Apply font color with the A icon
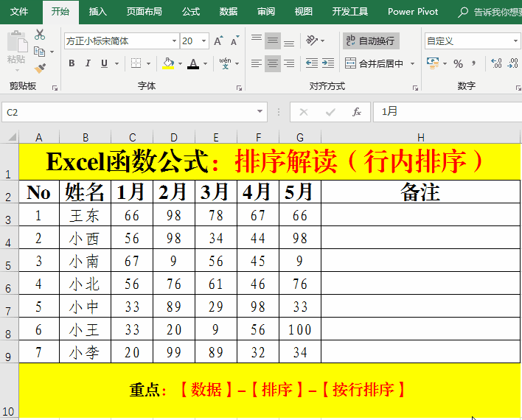The width and height of the screenshot is (522, 420). (193, 63)
